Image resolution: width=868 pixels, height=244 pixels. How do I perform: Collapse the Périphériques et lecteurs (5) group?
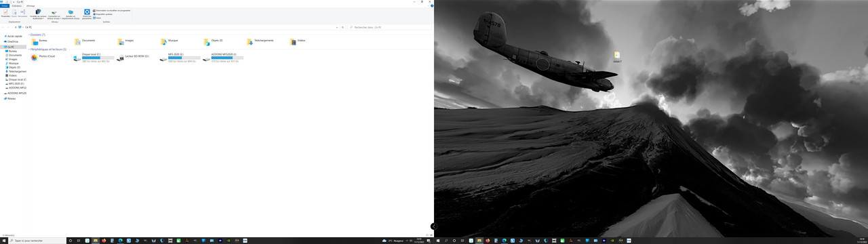pyautogui.click(x=29, y=49)
